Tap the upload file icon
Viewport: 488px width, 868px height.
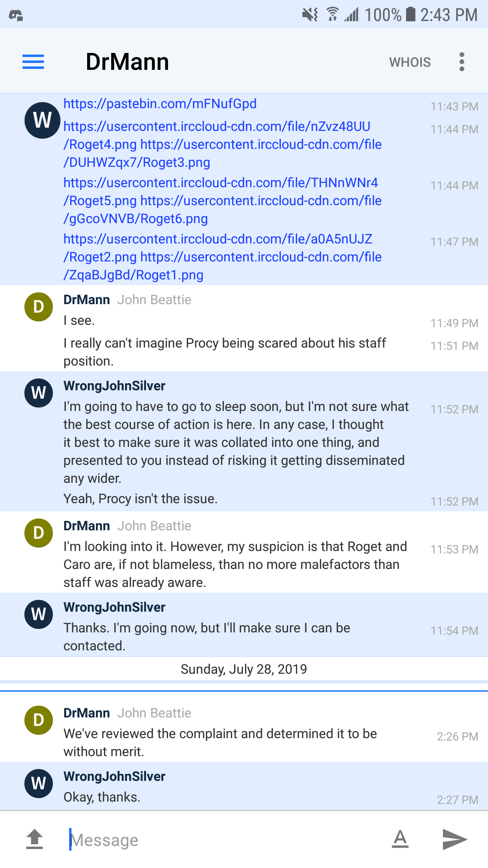pyautogui.click(x=35, y=840)
